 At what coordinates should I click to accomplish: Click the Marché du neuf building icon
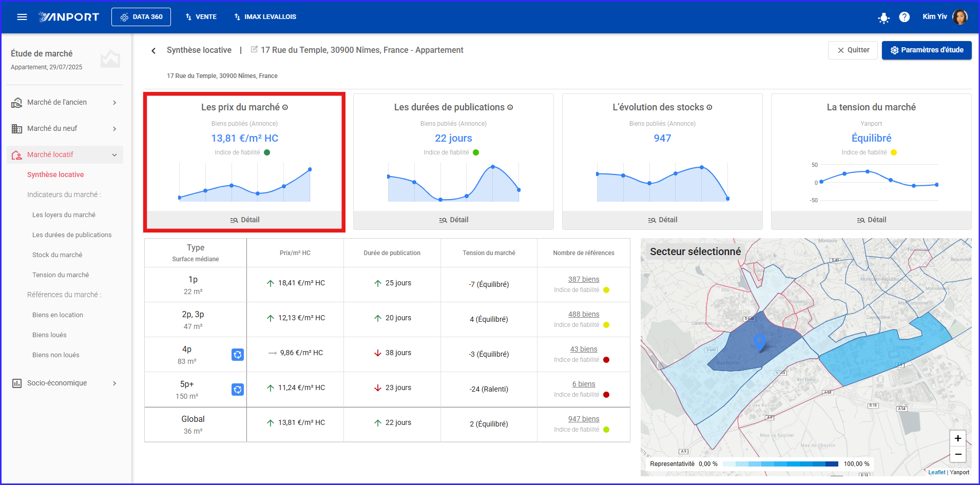(x=17, y=129)
